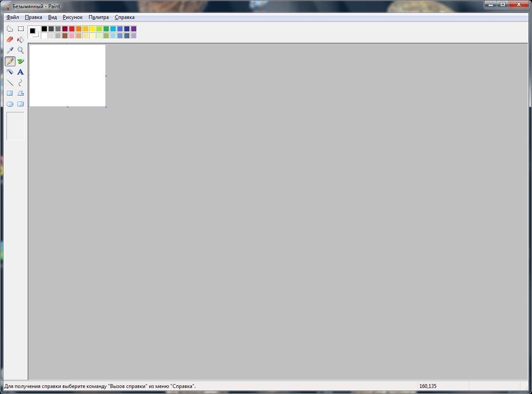Viewport: 532px width, 394px height.
Task: Click the Paint icon in title bar
Action: tap(7, 6)
